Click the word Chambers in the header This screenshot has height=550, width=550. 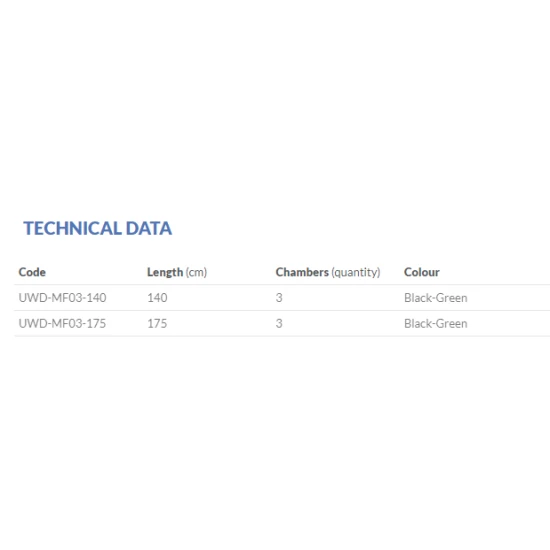(x=302, y=272)
